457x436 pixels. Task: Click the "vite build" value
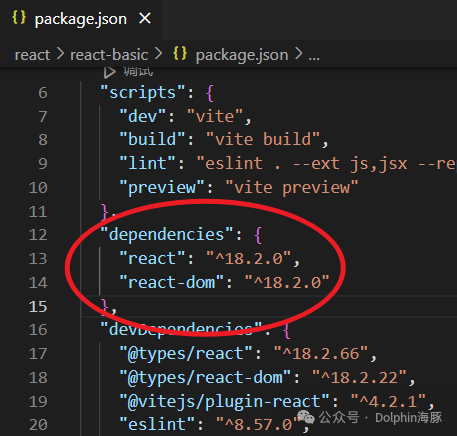(263, 139)
